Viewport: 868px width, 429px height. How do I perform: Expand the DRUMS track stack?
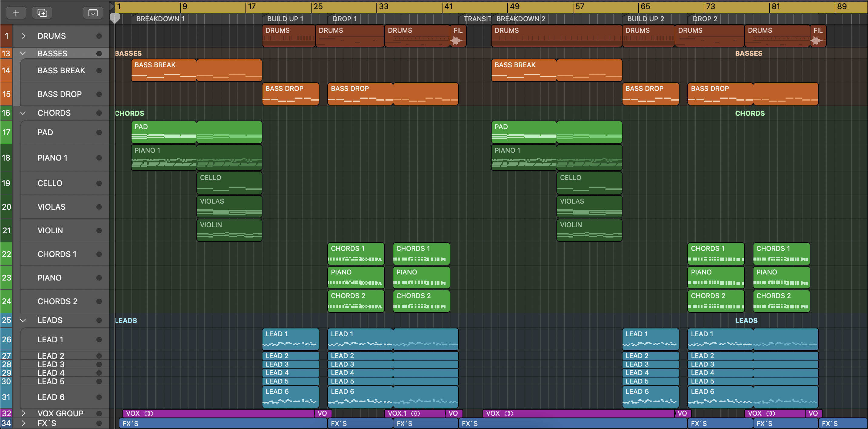point(23,36)
